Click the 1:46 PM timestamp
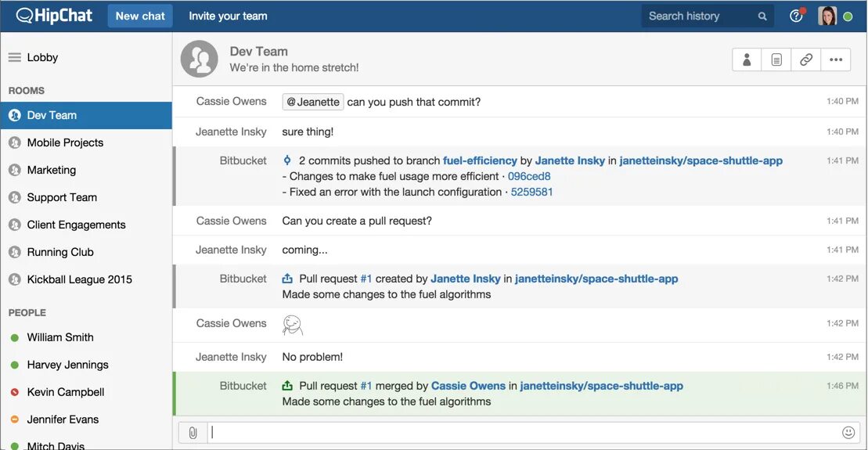 click(x=842, y=386)
